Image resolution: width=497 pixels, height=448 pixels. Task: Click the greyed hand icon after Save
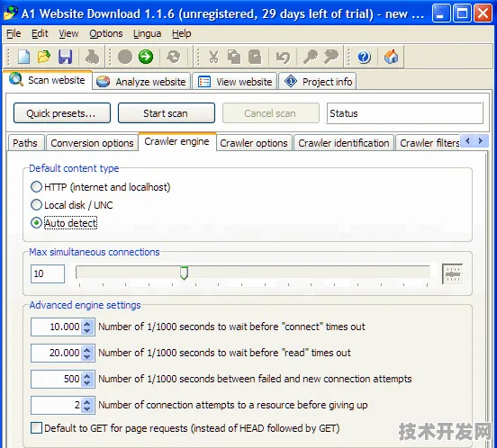[92, 57]
